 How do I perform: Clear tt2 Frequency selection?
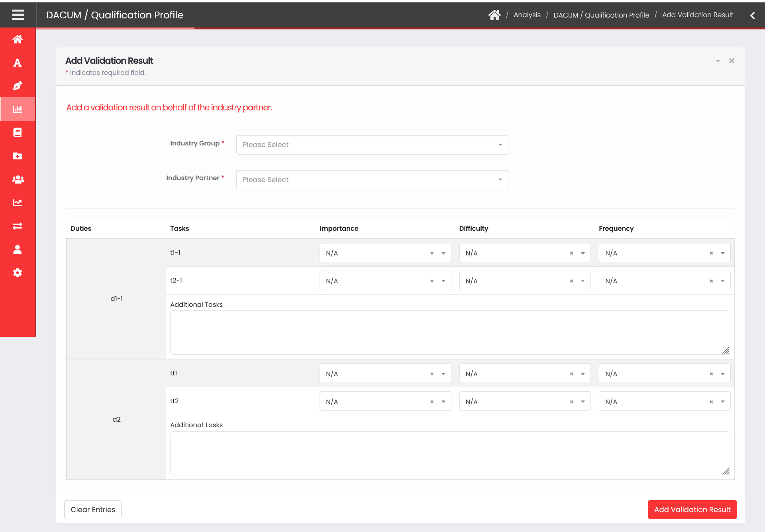711,402
